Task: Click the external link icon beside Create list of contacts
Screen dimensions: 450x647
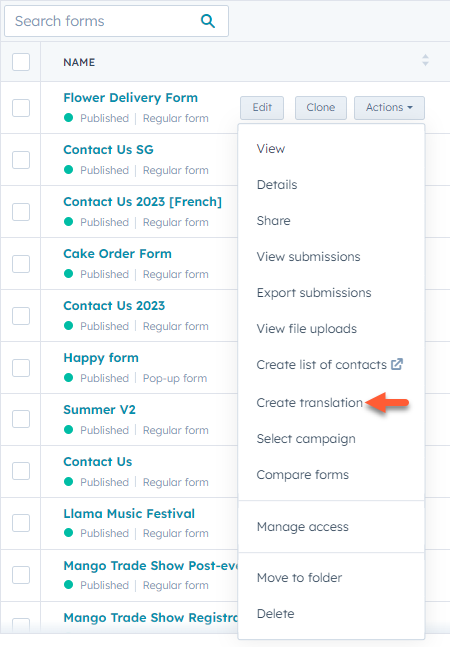Action: click(x=397, y=364)
